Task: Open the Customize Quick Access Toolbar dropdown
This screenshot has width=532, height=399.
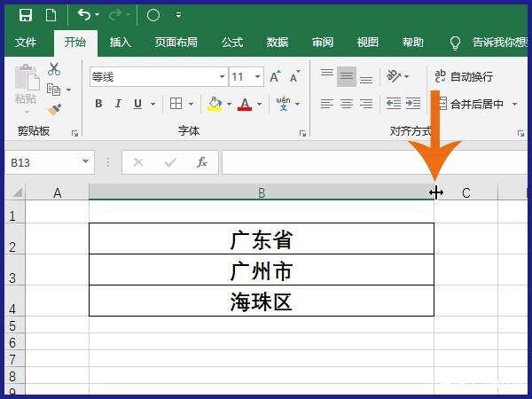Action: (x=178, y=15)
